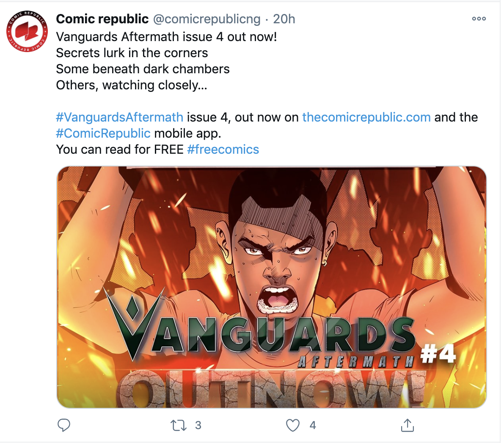Like the tweet with the heart icon
The height and width of the screenshot is (443, 504).
[x=292, y=425]
